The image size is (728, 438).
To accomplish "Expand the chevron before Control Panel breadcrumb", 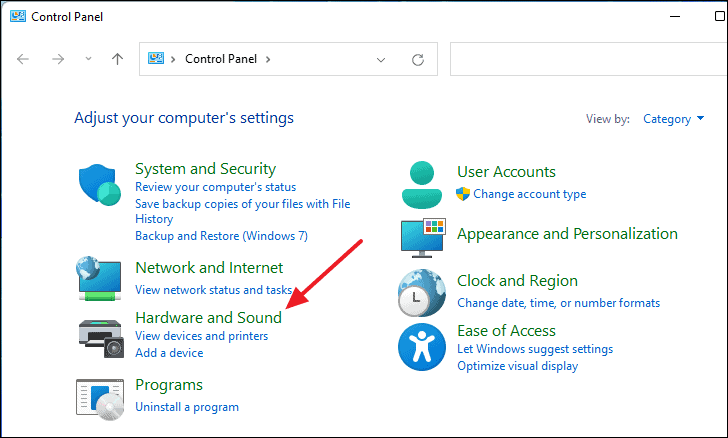I will point(173,59).
